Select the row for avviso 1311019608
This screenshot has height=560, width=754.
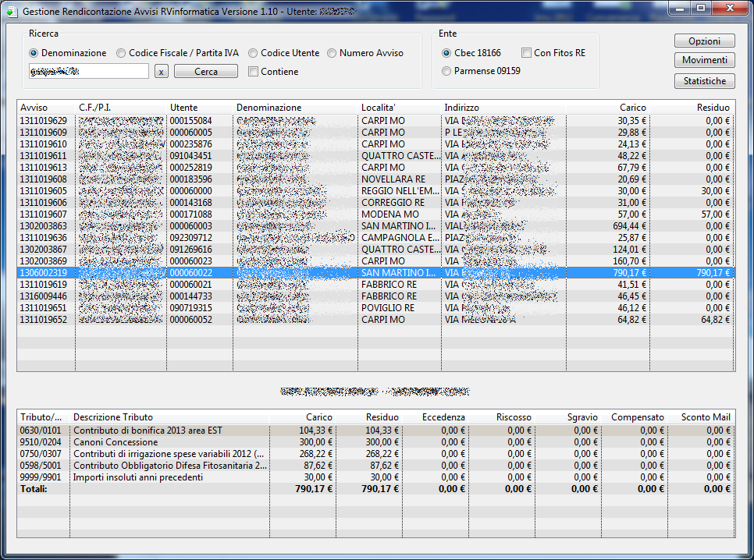coord(375,179)
